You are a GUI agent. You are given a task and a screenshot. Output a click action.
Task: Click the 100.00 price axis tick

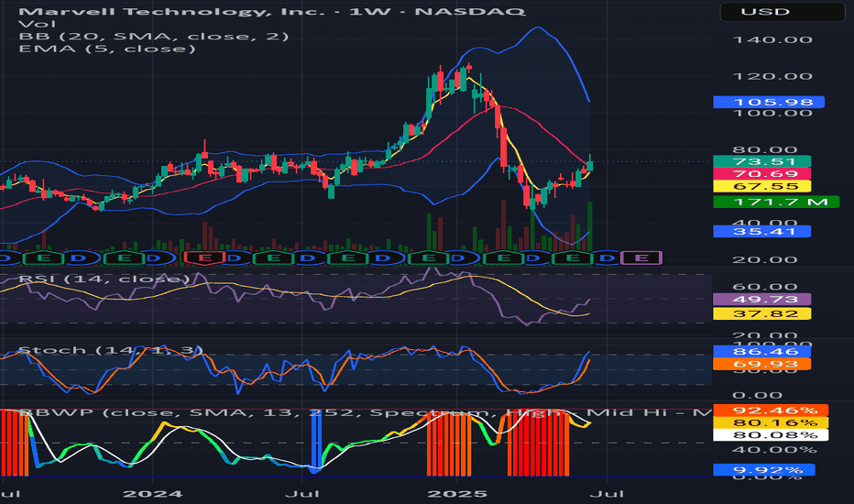coord(772,114)
